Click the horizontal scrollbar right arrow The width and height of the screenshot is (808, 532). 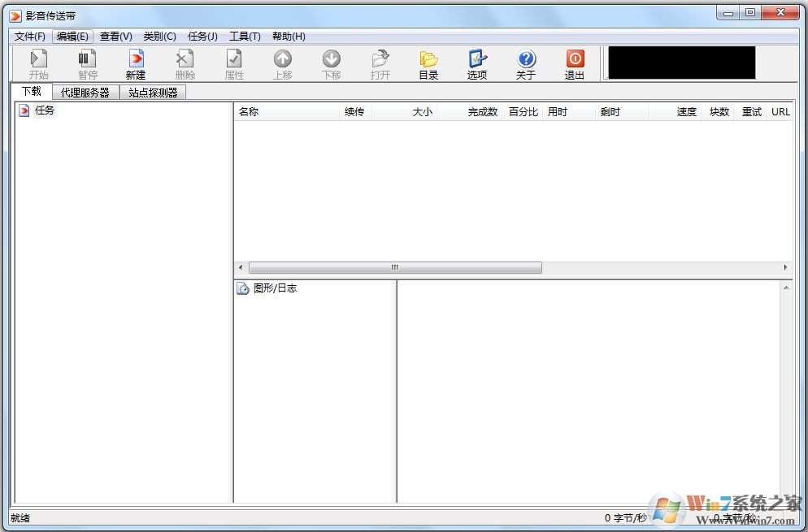pos(785,267)
